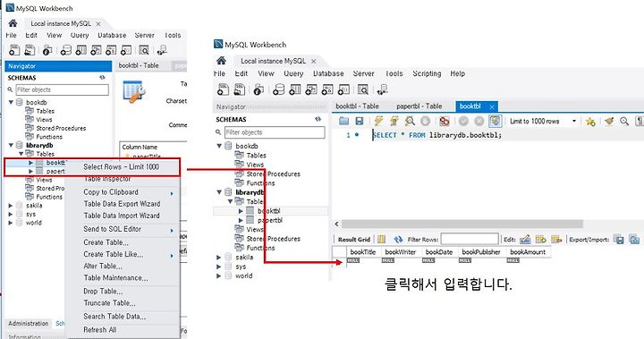Screen dimensions: 644x339
Task: Click the broom beautify icon in editor toolbar
Action: pos(609,121)
